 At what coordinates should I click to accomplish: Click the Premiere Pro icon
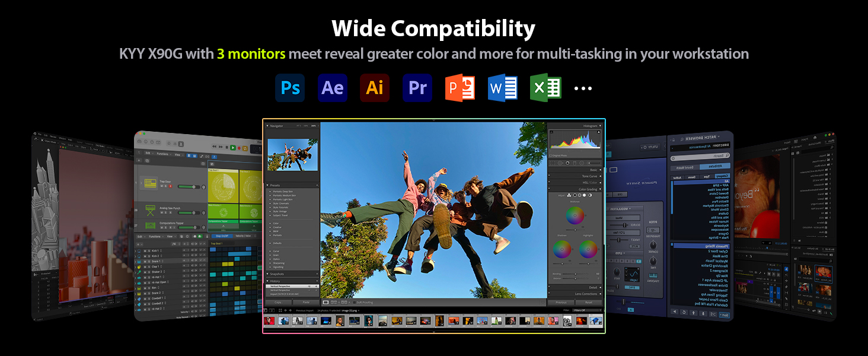(x=417, y=88)
